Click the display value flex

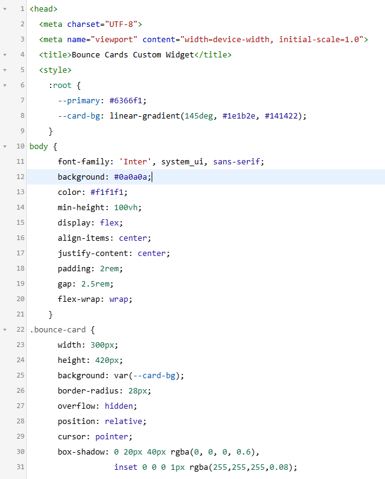(109, 223)
